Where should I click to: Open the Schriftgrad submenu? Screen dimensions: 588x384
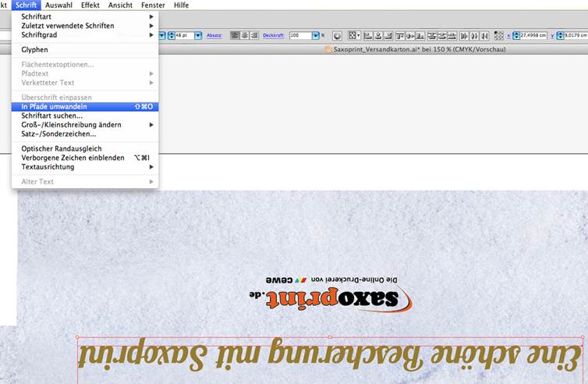pyautogui.click(x=85, y=34)
